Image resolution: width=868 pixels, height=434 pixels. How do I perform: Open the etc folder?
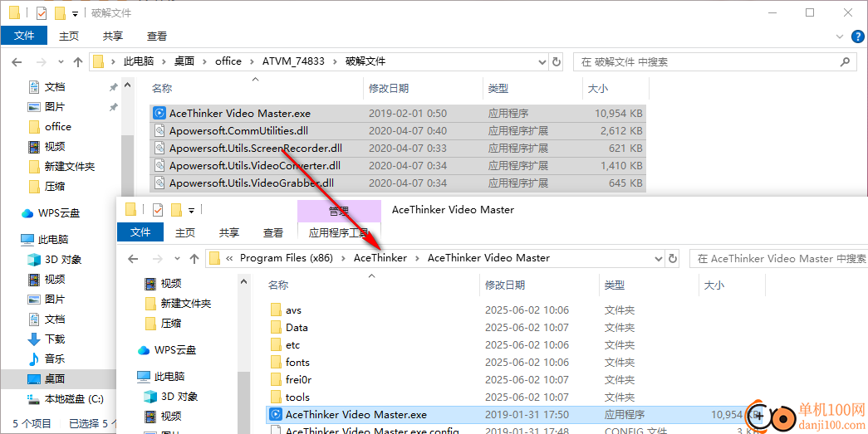[293, 345]
